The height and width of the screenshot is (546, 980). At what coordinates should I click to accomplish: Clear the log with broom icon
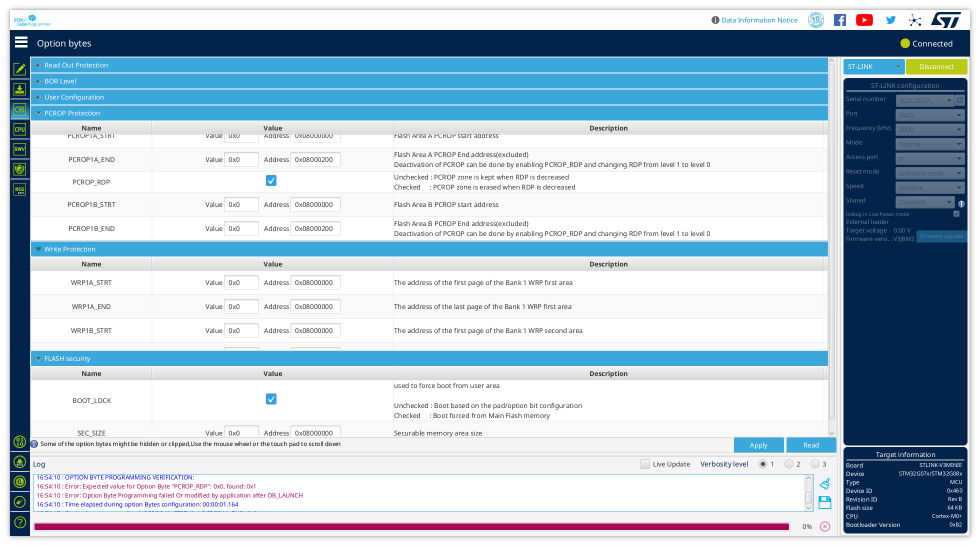click(825, 483)
